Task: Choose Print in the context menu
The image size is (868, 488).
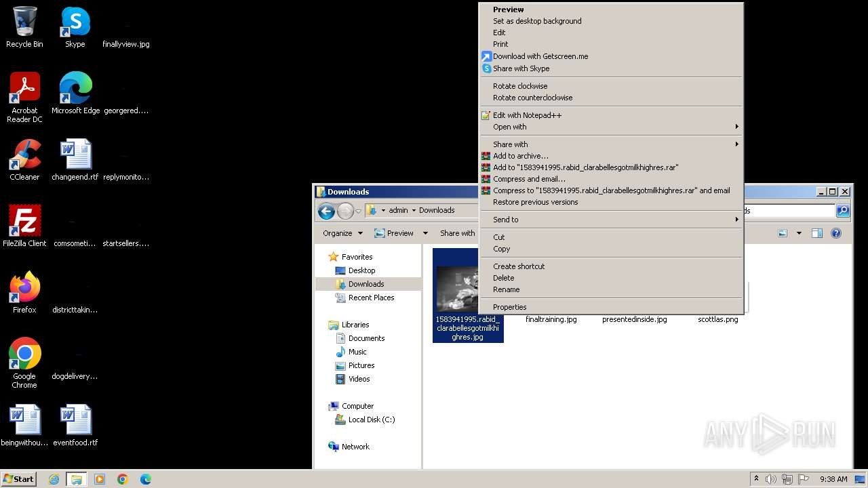Action: click(x=611, y=44)
